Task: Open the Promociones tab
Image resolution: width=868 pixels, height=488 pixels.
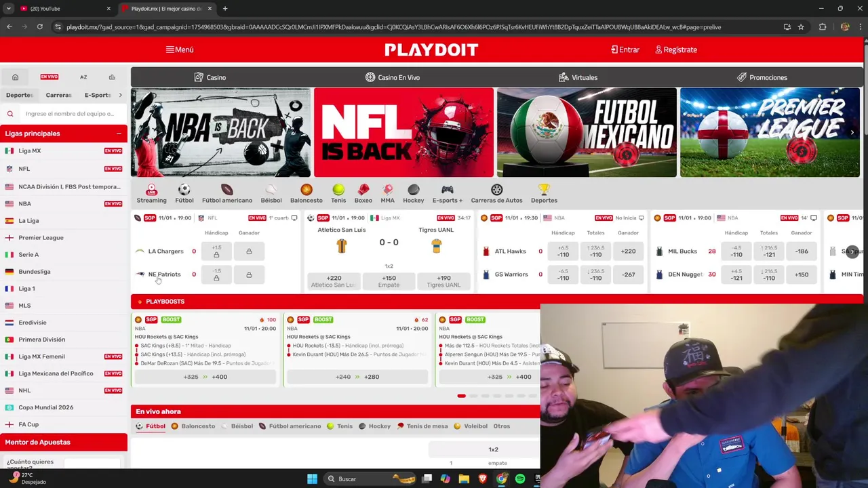Action: pos(762,77)
